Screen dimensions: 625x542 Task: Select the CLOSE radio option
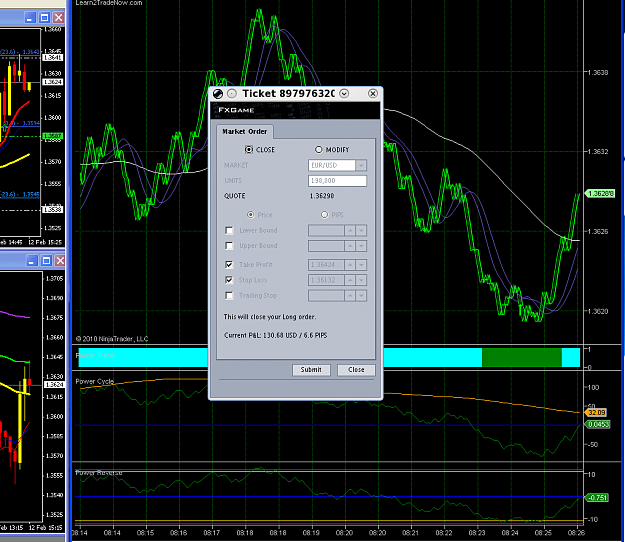pos(249,149)
